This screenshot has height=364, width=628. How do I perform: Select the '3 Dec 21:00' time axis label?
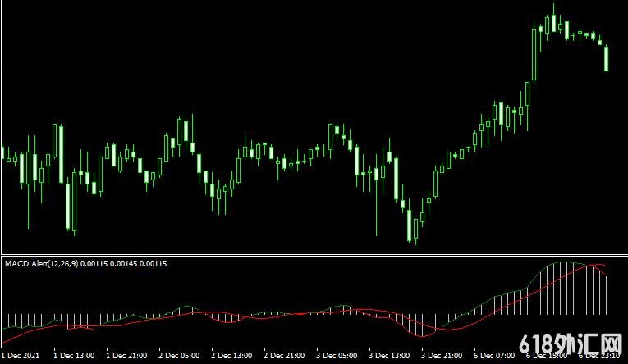pos(442,355)
